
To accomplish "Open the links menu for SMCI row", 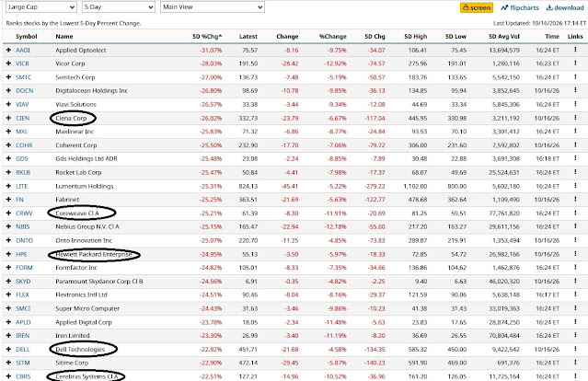I will (575, 308).
